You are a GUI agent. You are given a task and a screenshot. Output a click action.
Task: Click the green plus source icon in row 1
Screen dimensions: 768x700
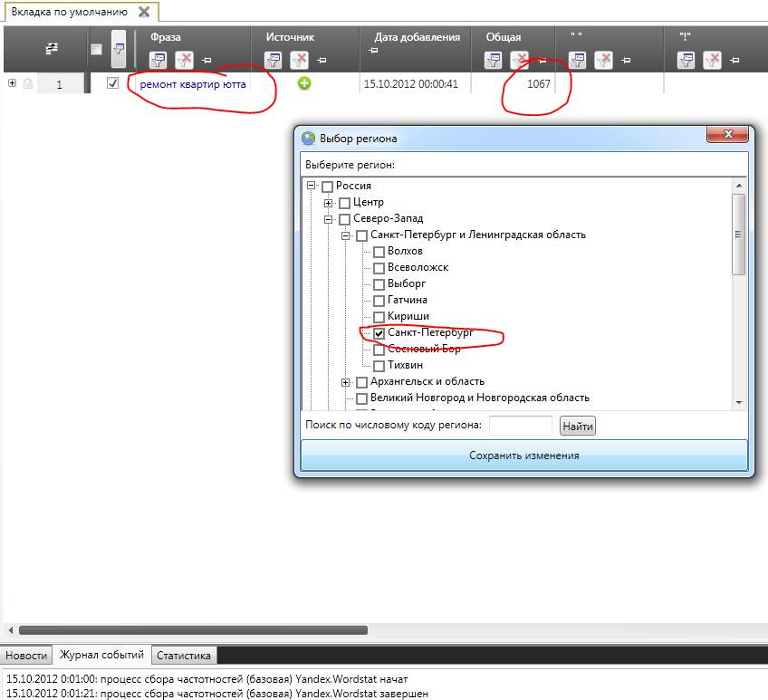tap(304, 84)
